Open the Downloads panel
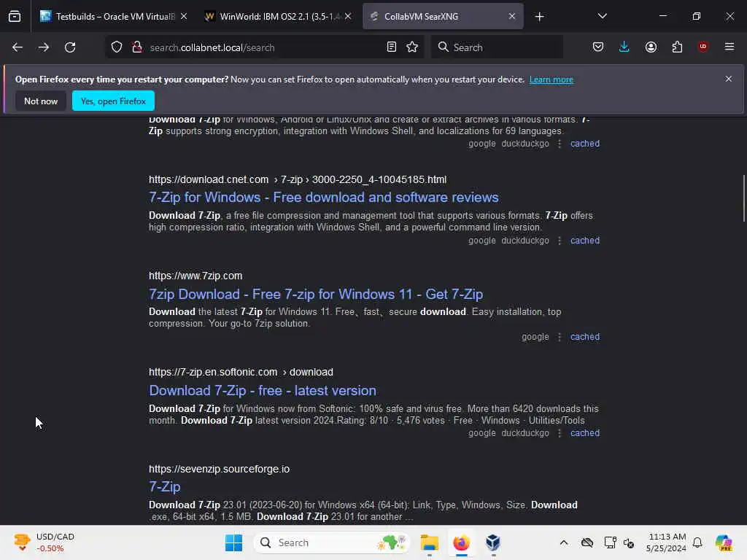Image resolution: width=747 pixels, height=560 pixels. [624, 47]
